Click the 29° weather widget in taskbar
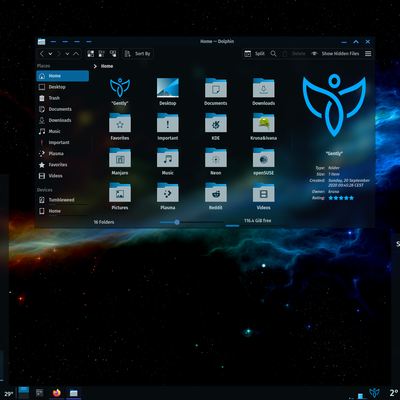The image size is (400, 400). pyautogui.click(x=8, y=394)
